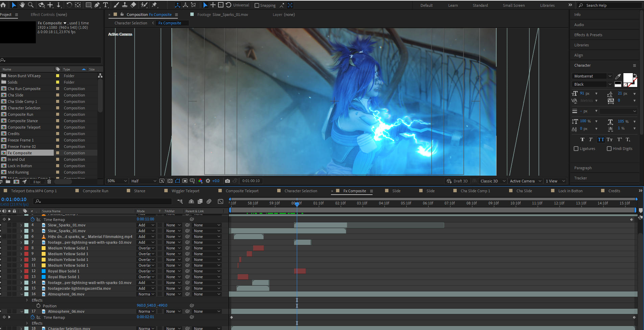The width and height of the screenshot is (644, 330).
Task: Click the font eyedropper icon
Action: [618, 76]
